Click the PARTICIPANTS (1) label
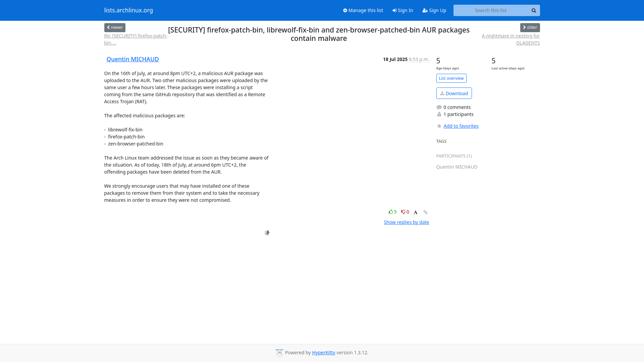This screenshot has width=644, height=362. tap(454, 156)
